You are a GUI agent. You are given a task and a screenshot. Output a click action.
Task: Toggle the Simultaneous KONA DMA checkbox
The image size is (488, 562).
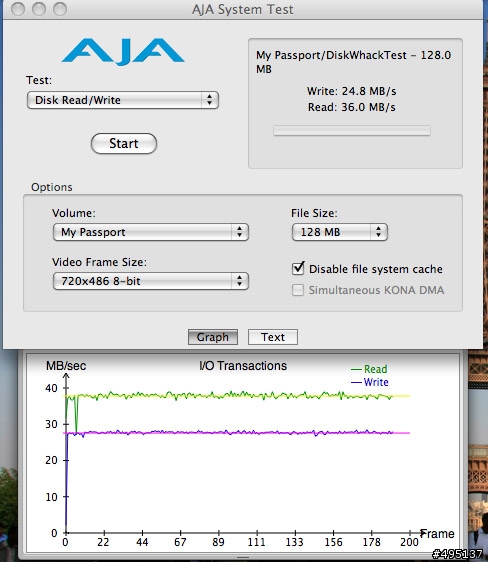[x=298, y=290]
